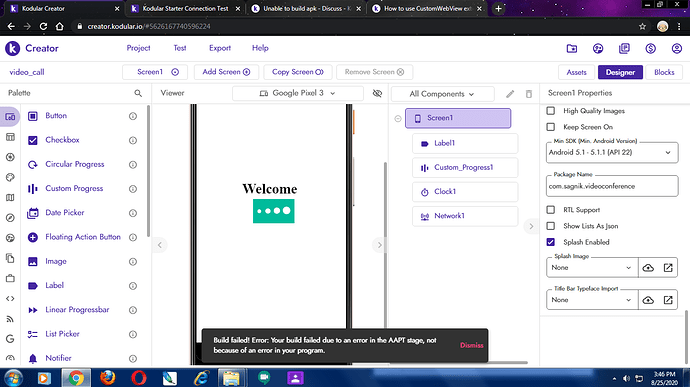This screenshot has height=387, width=690.
Task: Open the Screen1 screen selector dropdown
Action: point(155,72)
